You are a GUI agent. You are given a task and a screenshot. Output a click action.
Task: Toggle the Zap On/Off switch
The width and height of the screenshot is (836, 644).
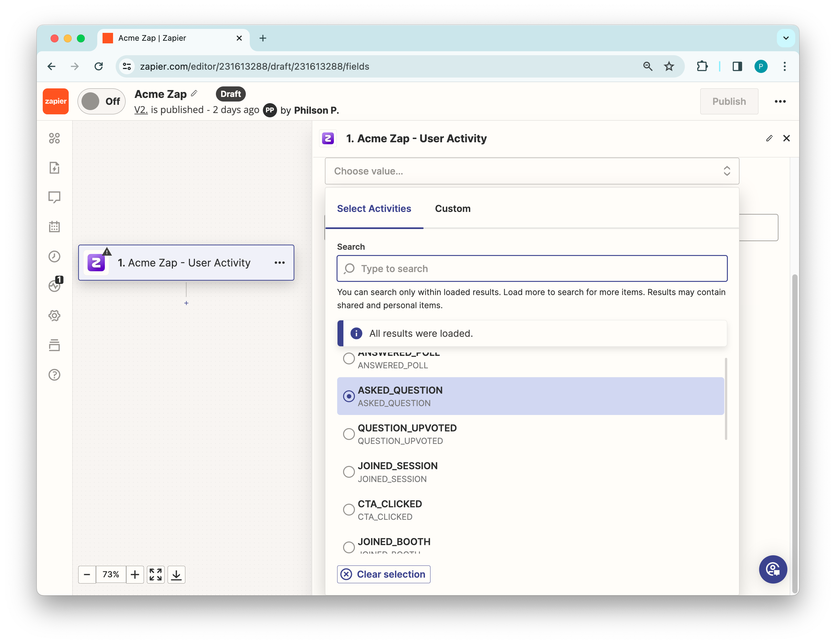(x=102, y=102)
